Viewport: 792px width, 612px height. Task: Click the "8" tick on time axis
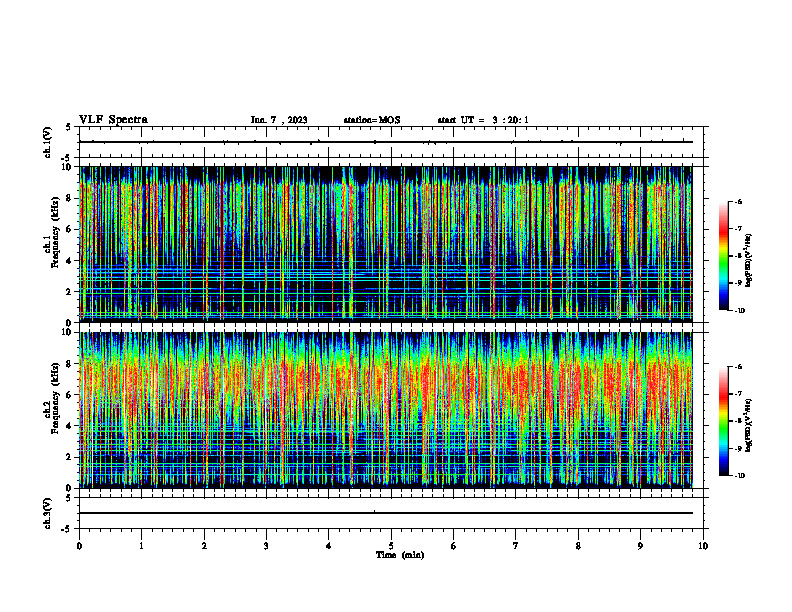(x=578, y=546)
